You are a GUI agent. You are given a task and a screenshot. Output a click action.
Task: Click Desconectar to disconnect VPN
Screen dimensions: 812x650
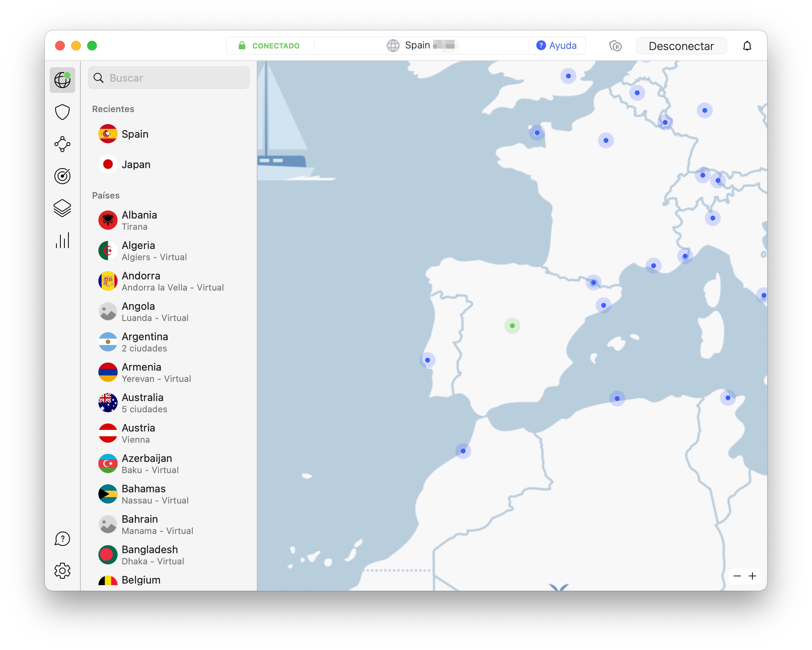click(x=679, y=46)
